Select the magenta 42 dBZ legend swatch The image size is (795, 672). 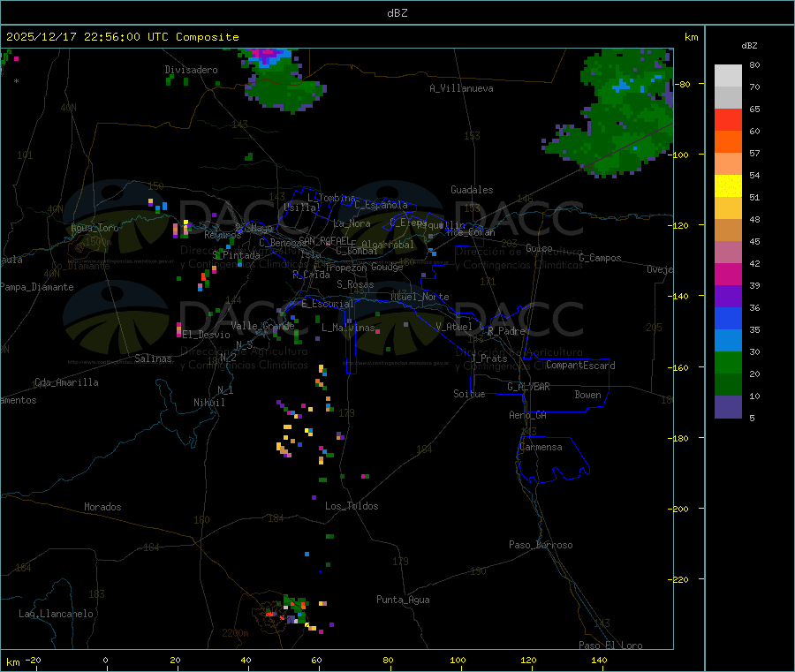728,274
